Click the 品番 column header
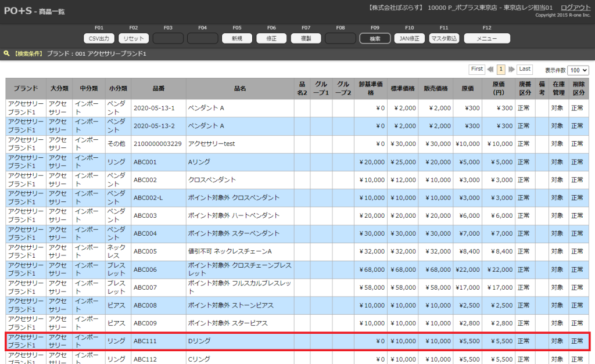 159,89
